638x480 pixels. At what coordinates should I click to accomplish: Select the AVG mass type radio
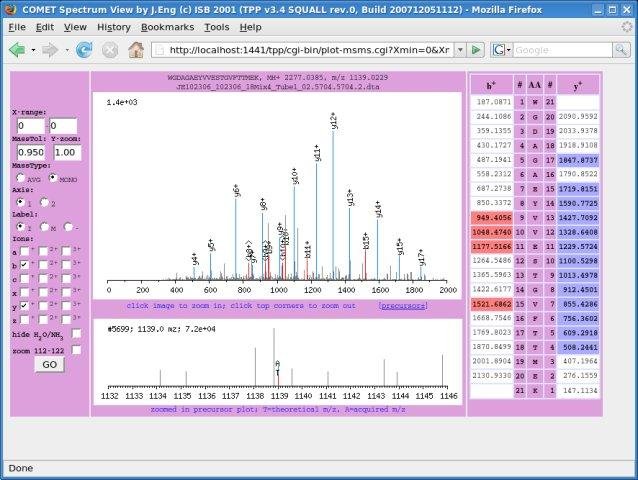21,178
